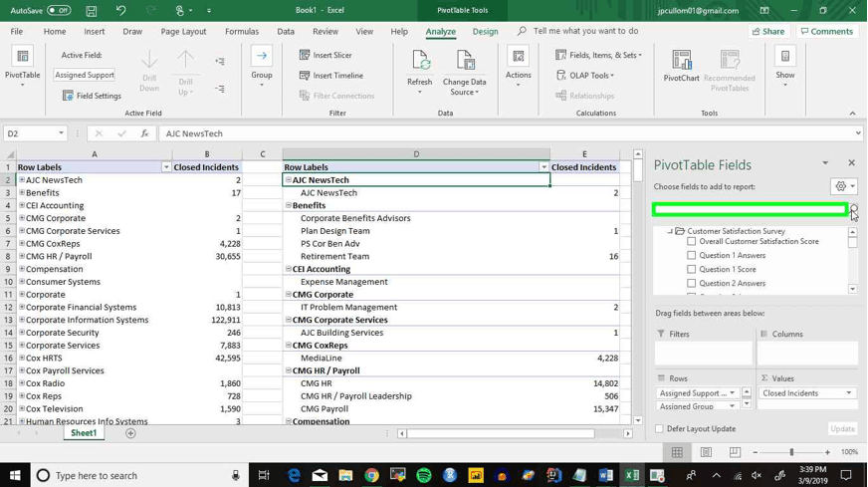Collapse the ribbon with the arrow
The height and width of the screenshot is (487, 868).
(852, 113)
